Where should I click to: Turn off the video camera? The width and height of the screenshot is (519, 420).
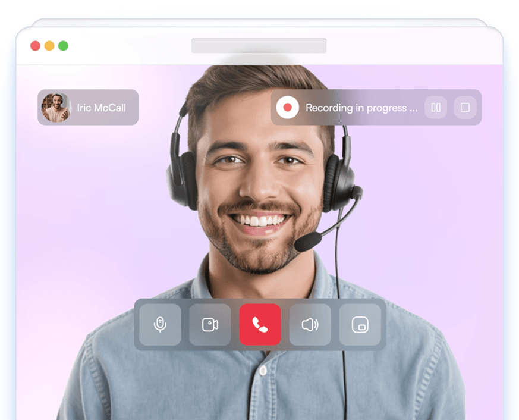[209, 325]
